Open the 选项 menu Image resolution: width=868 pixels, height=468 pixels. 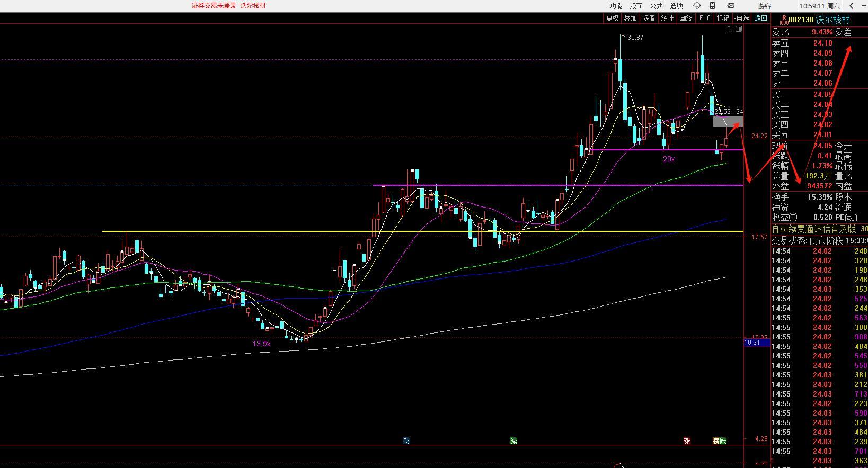pyautogui.click(x=676, y=6)
